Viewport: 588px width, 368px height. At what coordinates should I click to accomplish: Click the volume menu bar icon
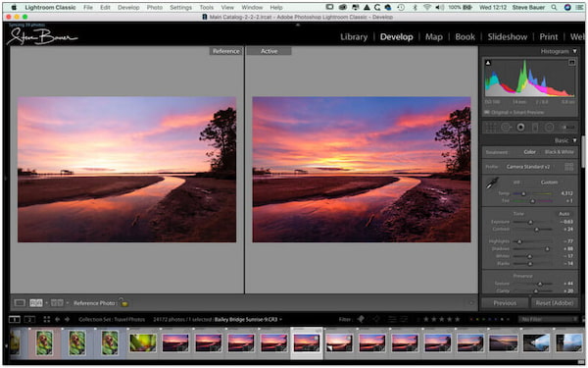(439, 7)
